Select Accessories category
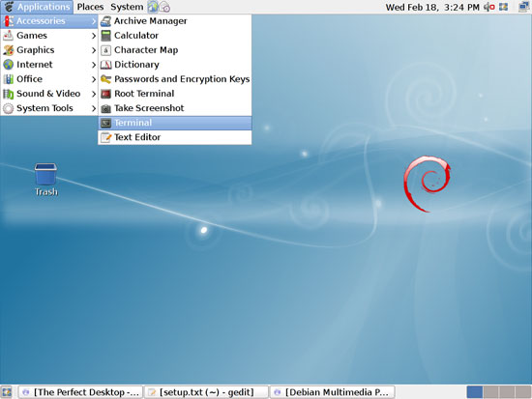 pyautogui.click(x=49, y=21)
